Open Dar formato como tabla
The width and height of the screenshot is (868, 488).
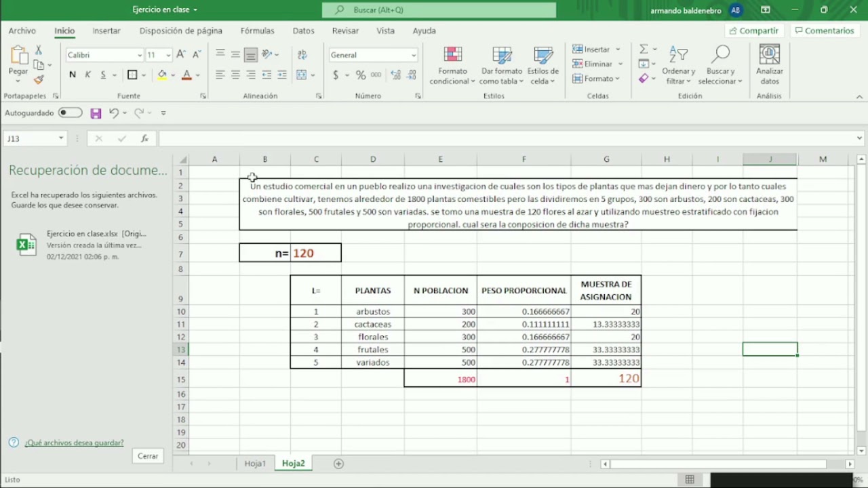502,65
